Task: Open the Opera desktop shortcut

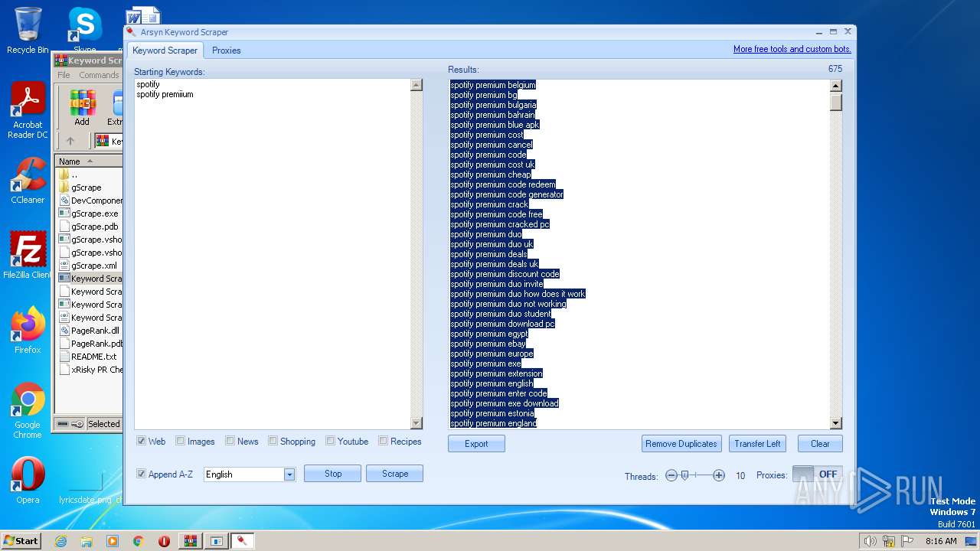Action: click(x=28, y=481)
